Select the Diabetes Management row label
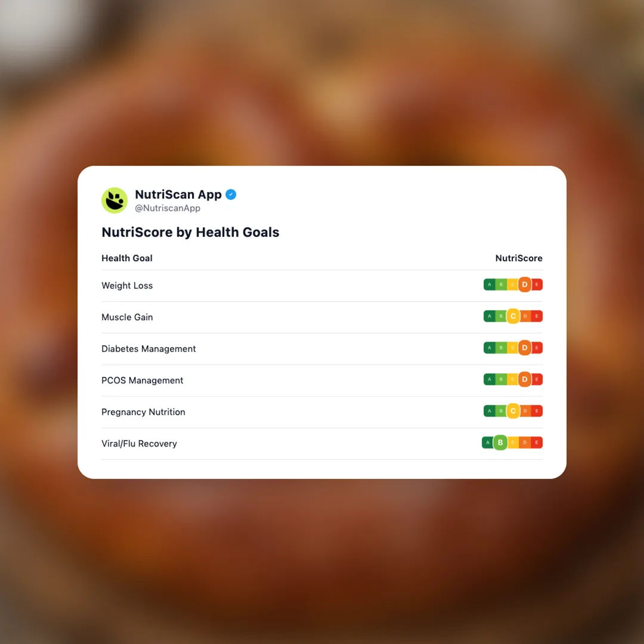This screenshot has width=644, height=644. 148,349
